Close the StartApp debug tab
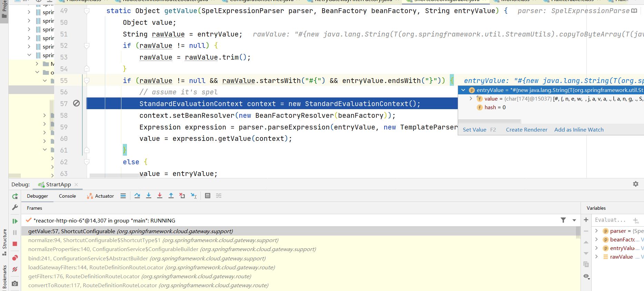 pos(76,185)
